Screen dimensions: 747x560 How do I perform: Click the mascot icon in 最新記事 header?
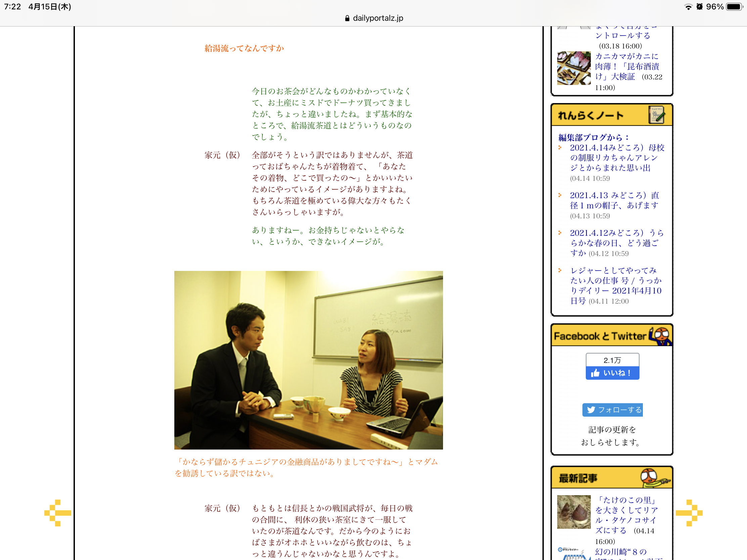click(655, 478)
